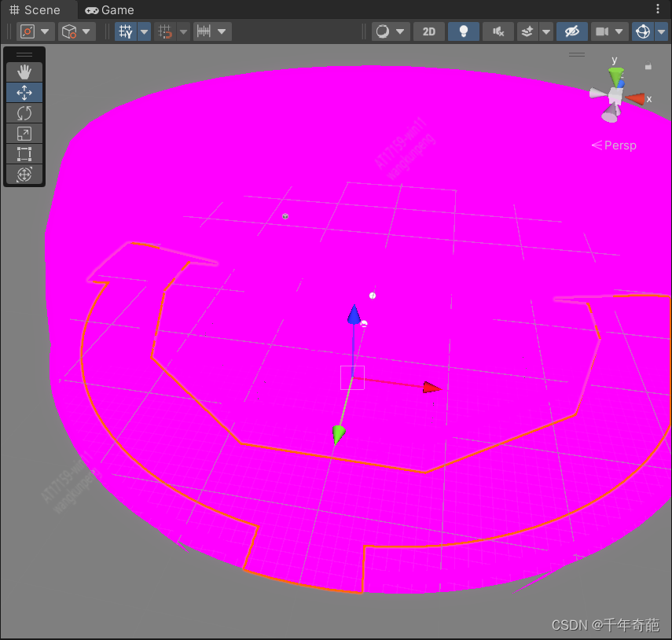Screen dimensions: 672x640
Task: Open gizmos dropdown arrow
Action: click(x=661, y=31)
